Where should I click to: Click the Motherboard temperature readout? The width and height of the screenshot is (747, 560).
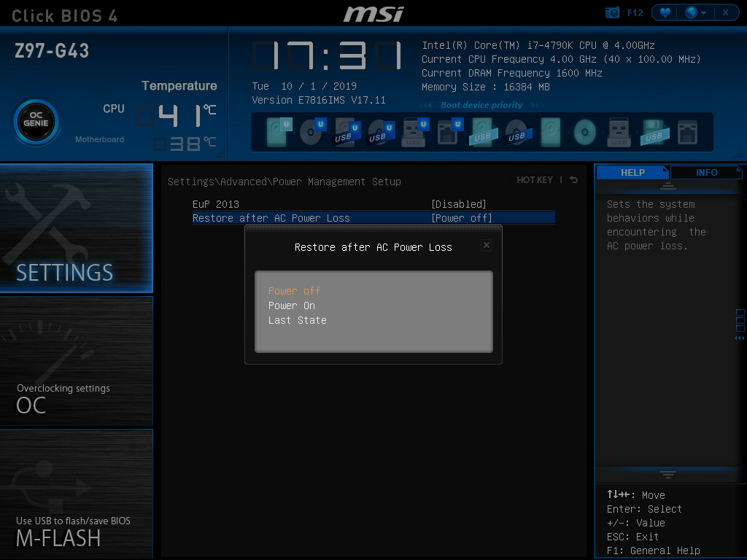[185, 144]
